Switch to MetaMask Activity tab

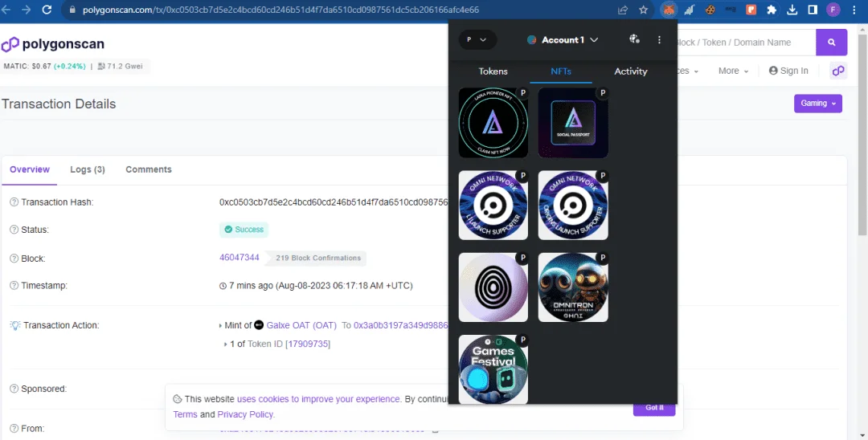tap(631, 71)
